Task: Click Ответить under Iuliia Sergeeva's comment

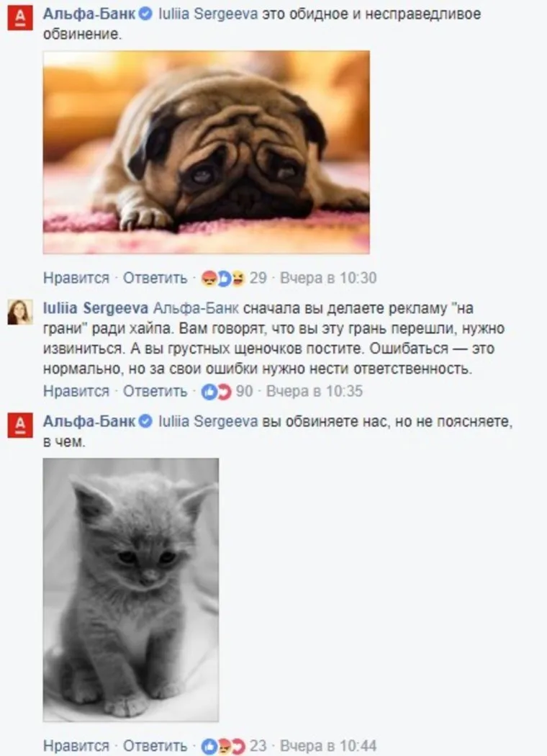Action: 155,391
